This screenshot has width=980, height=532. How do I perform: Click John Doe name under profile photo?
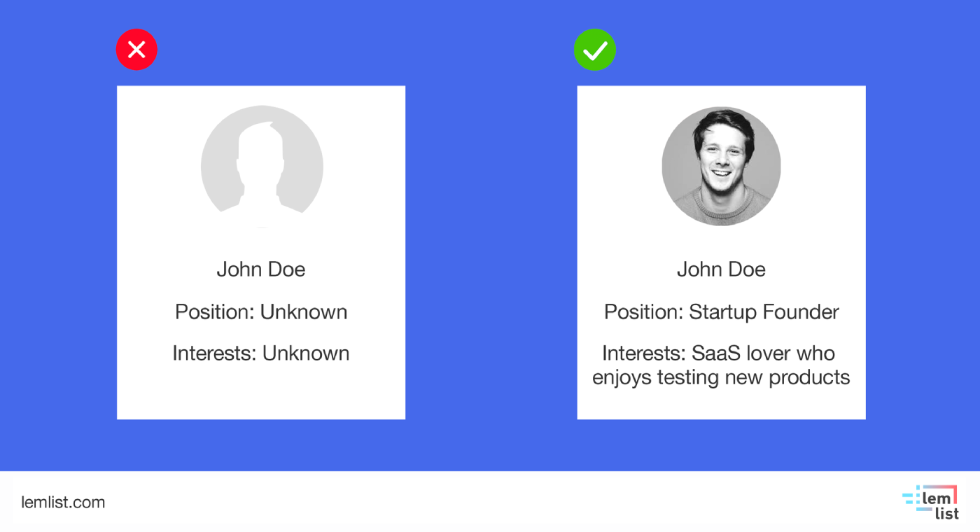coord(721,269)
